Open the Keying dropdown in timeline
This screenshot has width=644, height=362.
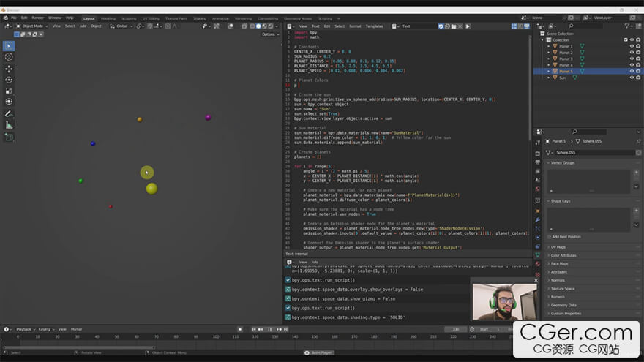coord(46,329)
